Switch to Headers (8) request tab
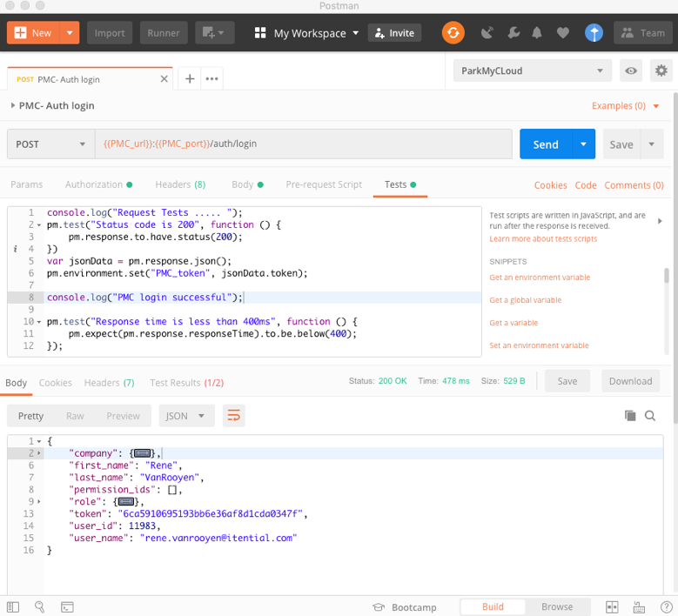The height and width of the screenshot is (616, 678). point(180,184)
